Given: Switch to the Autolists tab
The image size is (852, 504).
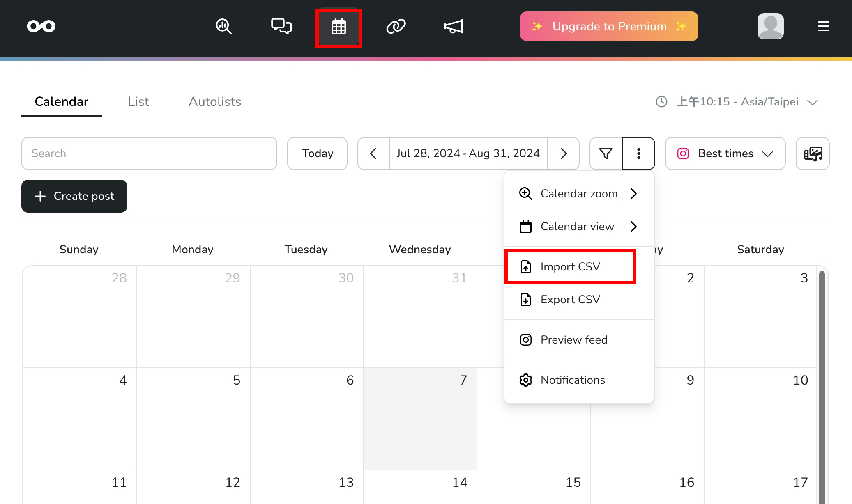Looking at the screenshot, I should pos(215,102).
